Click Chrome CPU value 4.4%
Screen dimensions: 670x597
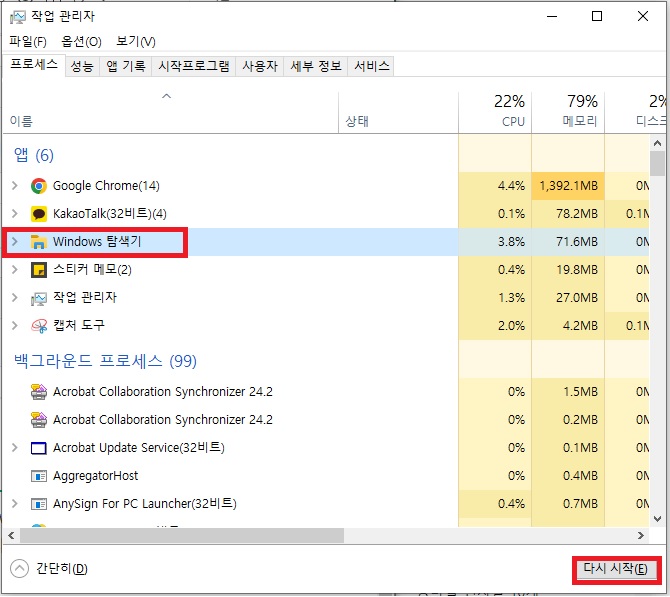(x=511, y=186)
